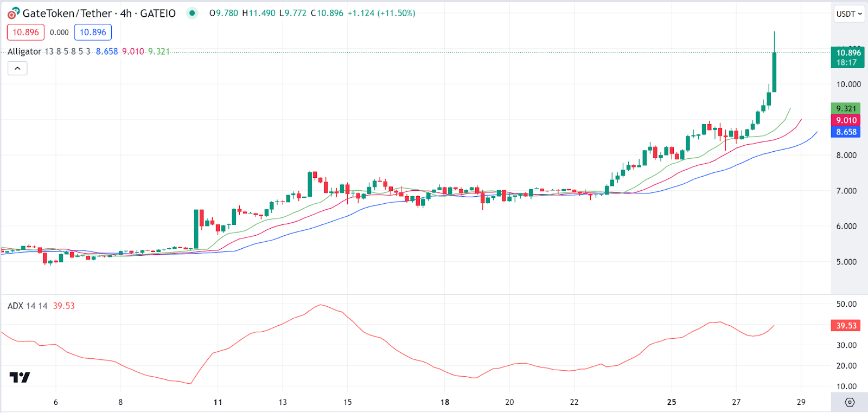This screenshot has height=413, width=868.
Task: Click the date label 29 on time axis
Action: pyautogui.click(x=801, y=402)
